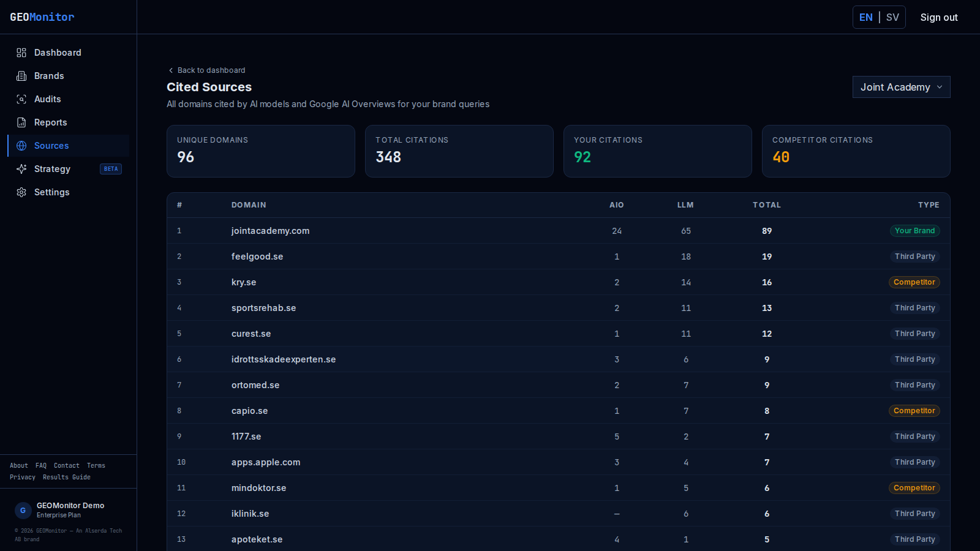Switch language to EN
Image resolution: width=980 pixels, height=551 pixels.
(x=866, y=17)
